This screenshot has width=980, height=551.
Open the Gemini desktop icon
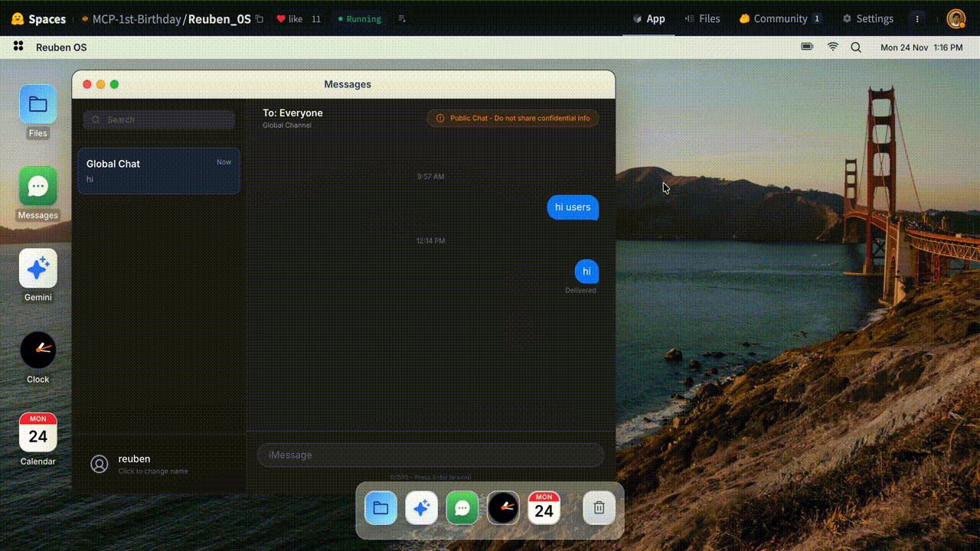point(38,269)
